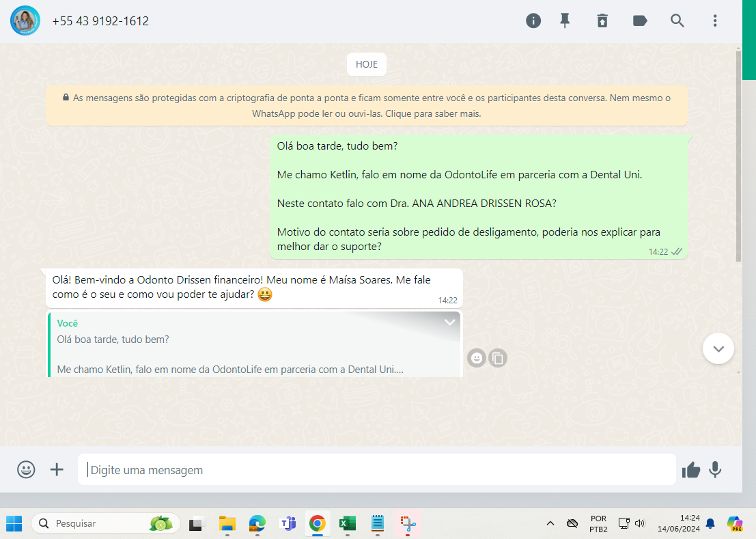Open Microsoft Teams from the taskbar

click(288, 523)
